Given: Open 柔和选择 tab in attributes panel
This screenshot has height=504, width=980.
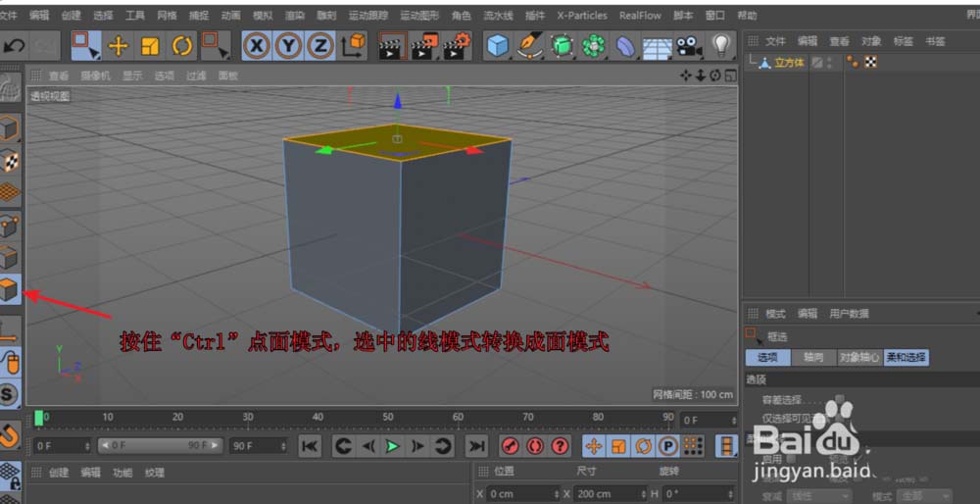Looking at the screenshot, I should point(906,358).
